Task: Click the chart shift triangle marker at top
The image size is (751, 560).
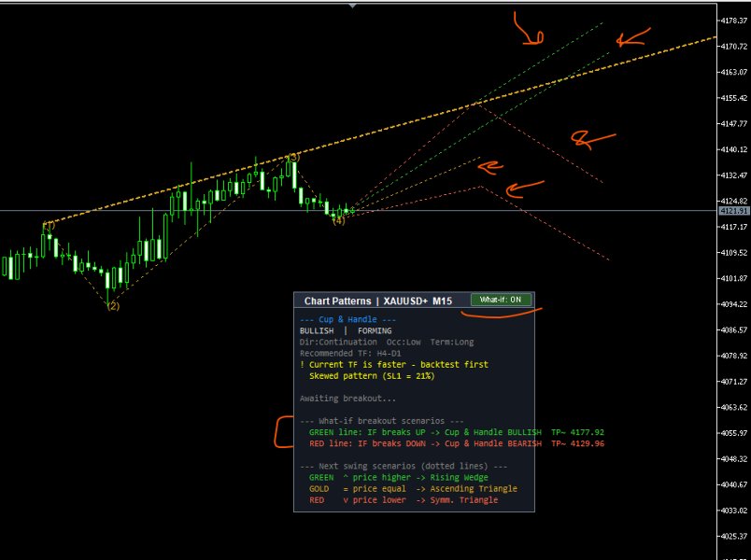Action: tap(353, 6)
